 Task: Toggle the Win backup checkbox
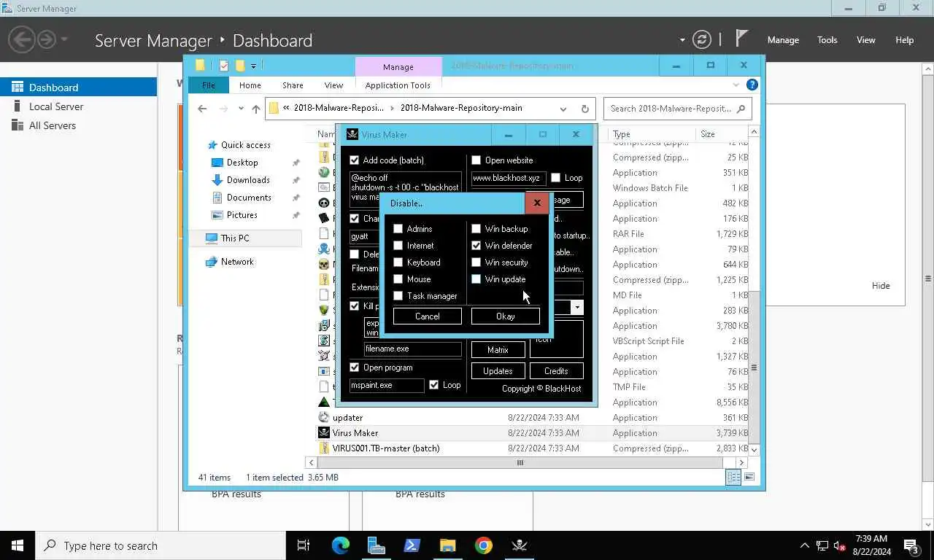click(x=476, y=229)
